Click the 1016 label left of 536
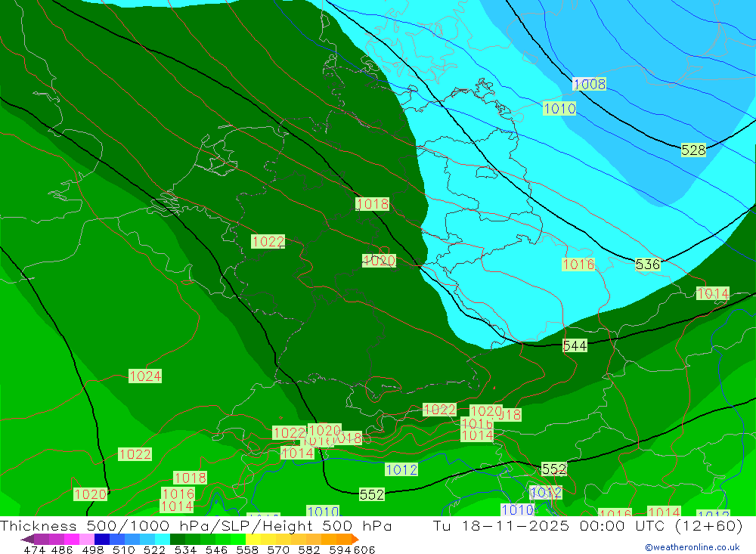The image size is (756, 554). point(578,265)
